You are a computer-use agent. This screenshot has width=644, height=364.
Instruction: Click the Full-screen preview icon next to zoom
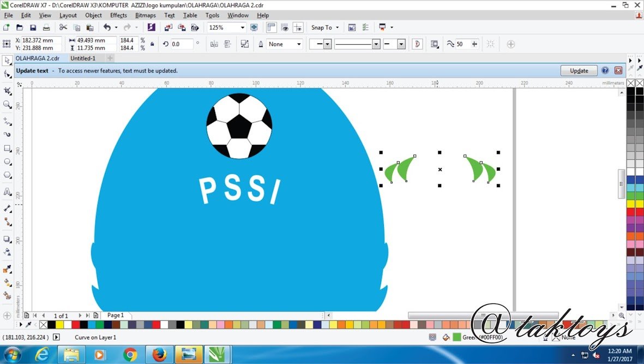[254, 27]
